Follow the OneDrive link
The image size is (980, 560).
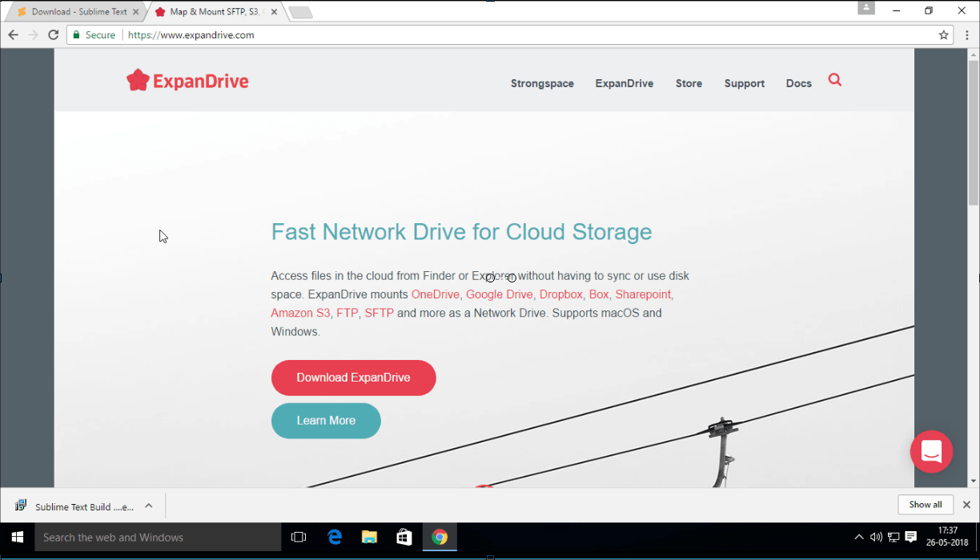pyautogui.click(x=436, y=294)
